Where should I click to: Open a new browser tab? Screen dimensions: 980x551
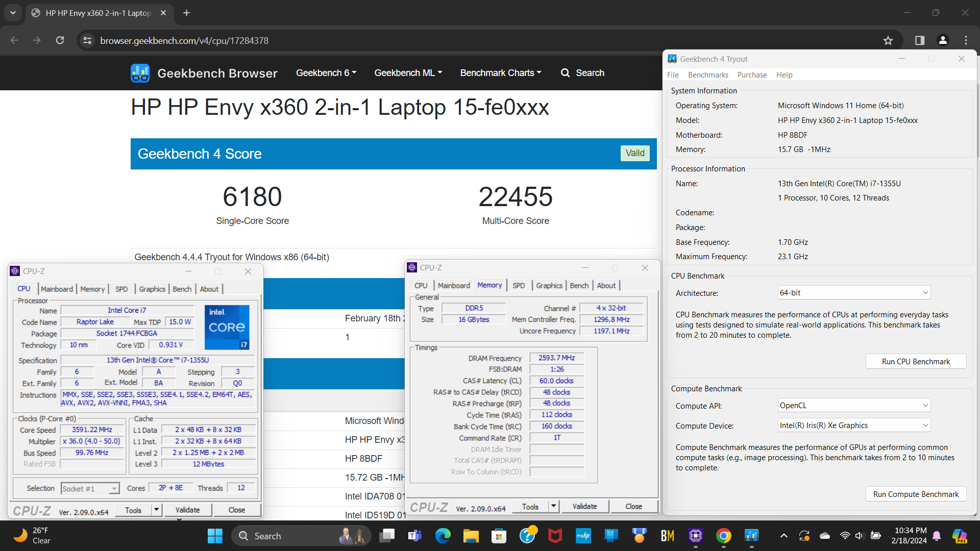coord(186,13)
